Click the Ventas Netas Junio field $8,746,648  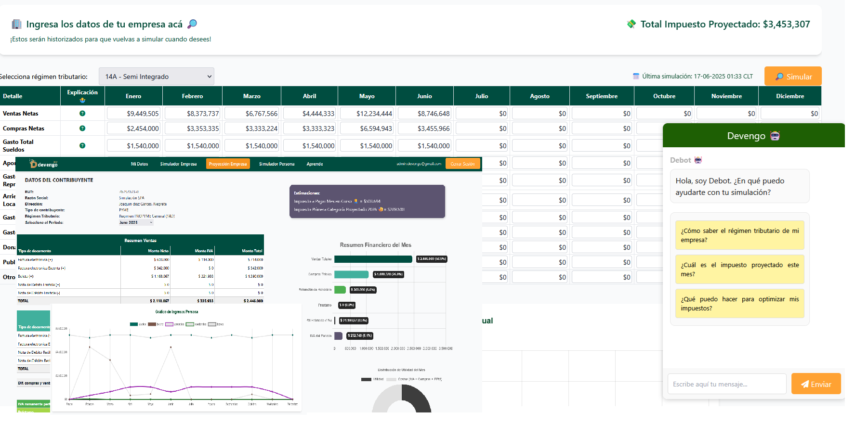tap(425, 114)
